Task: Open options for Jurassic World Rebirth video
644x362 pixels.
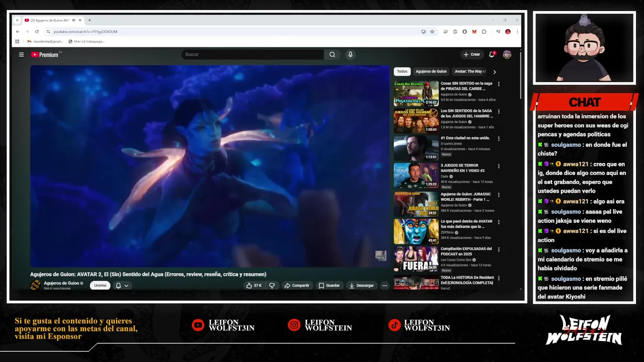Action: (499, 194)
